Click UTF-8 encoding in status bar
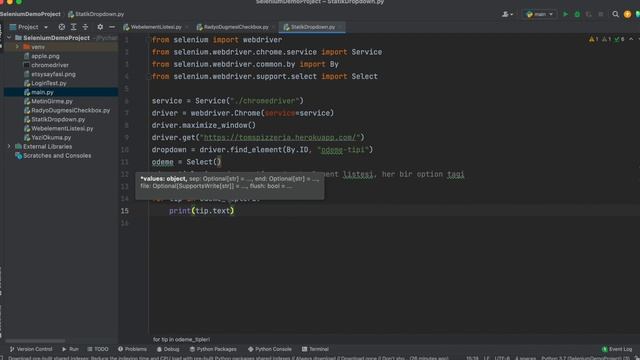The width and height of the screenshot is (640, 360). click(502, 358)
